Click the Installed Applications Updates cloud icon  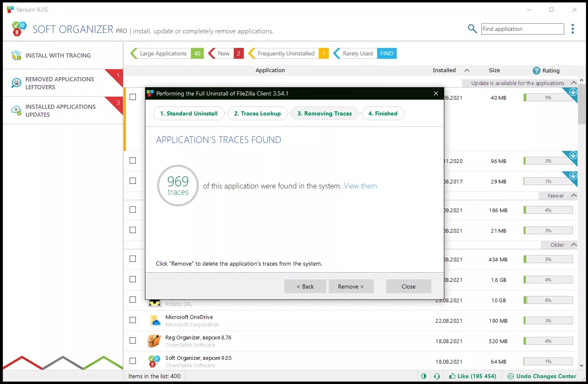click(x=16, y=110)
